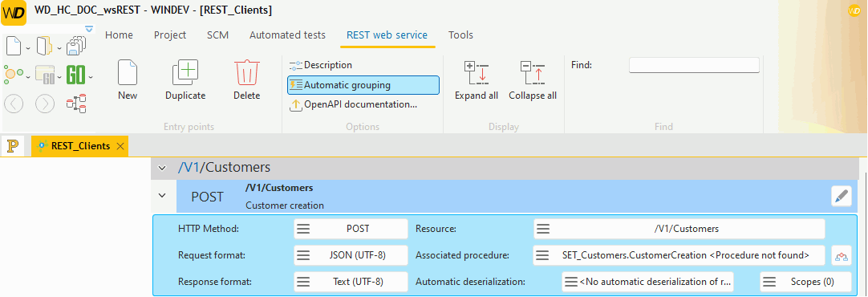Open the Project ribbon tab

pyautogui.click(x=170, y=35)
